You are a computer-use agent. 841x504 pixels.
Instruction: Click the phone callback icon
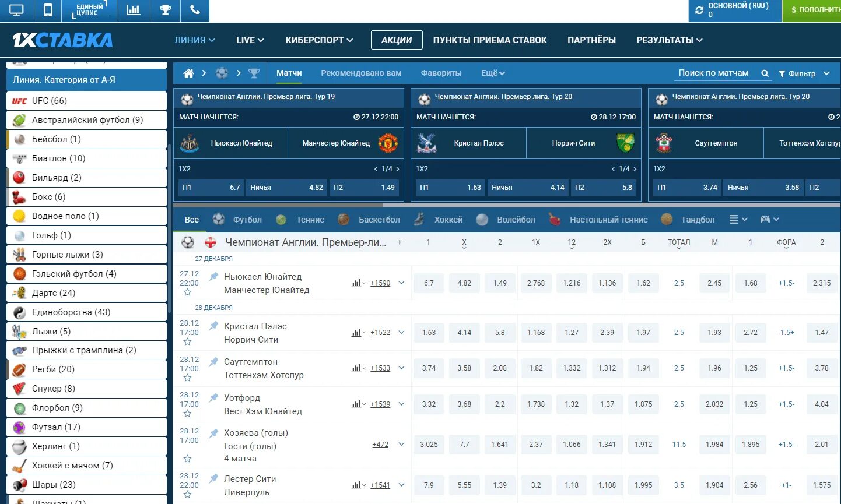pyautogui.click(x=195, y=10)
